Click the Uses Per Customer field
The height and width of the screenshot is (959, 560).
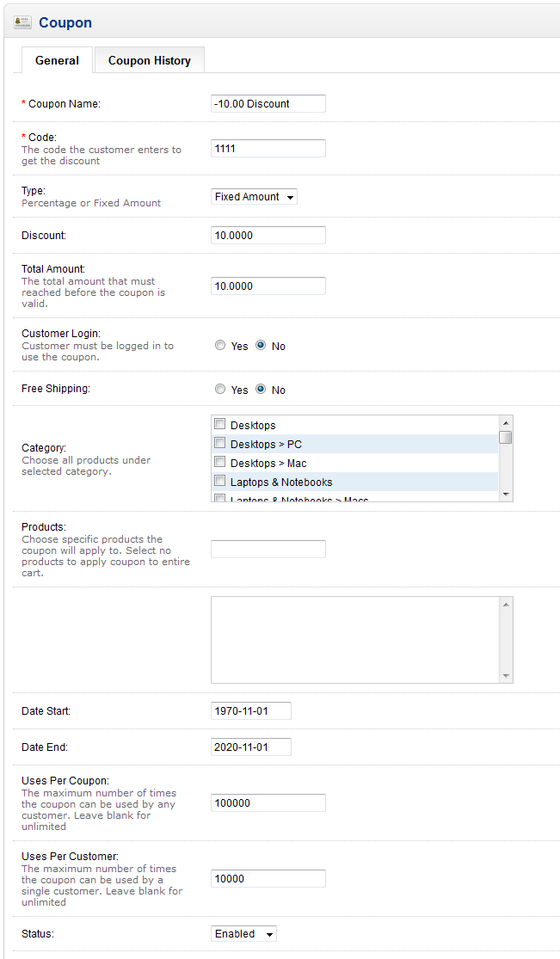(268, 879)
